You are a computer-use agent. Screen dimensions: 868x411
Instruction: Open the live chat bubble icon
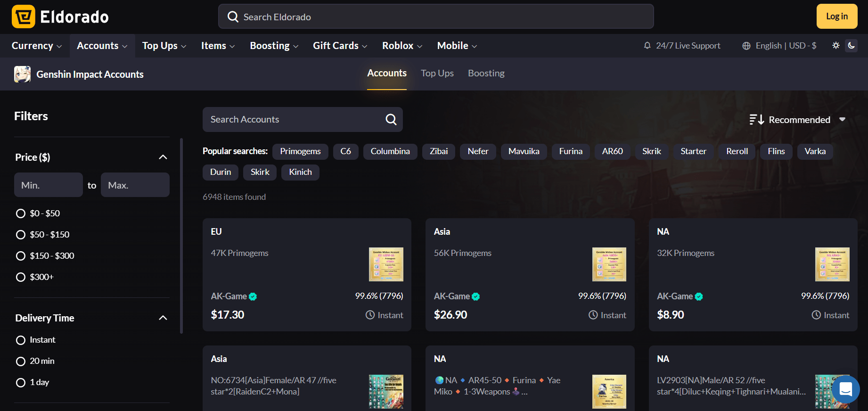[x=845, y=389]
